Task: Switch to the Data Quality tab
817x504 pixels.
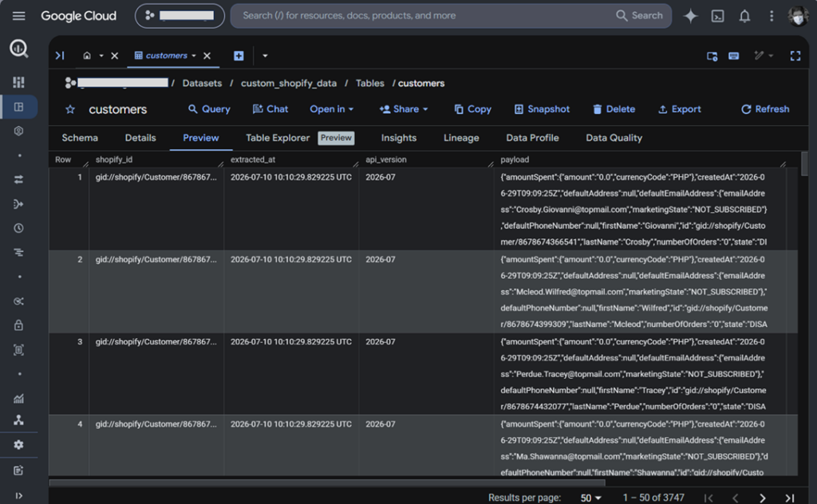Action: click(x=614, y=138)
